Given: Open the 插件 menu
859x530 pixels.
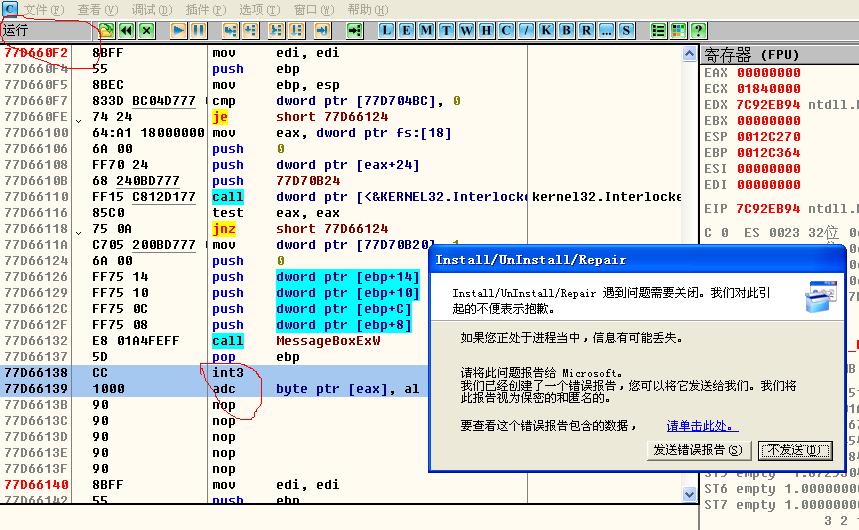Looking at the screenshot, I should pyautogui.click(x=205, y=9).
